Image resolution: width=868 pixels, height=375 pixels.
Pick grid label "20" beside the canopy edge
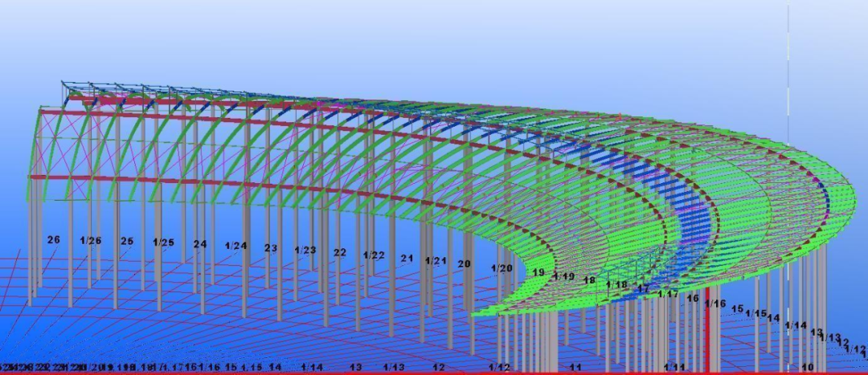click(464, 264)
